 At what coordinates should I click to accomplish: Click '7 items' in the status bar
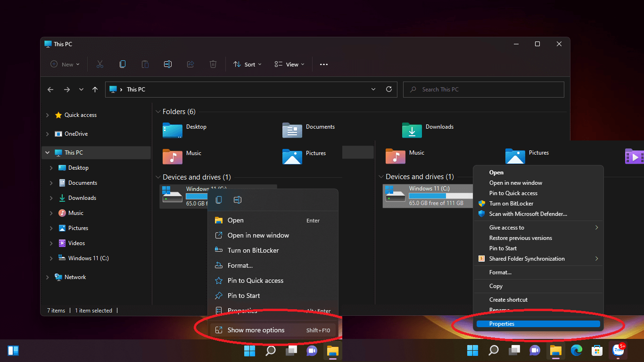pyautogui.click(x=56, y=311)
